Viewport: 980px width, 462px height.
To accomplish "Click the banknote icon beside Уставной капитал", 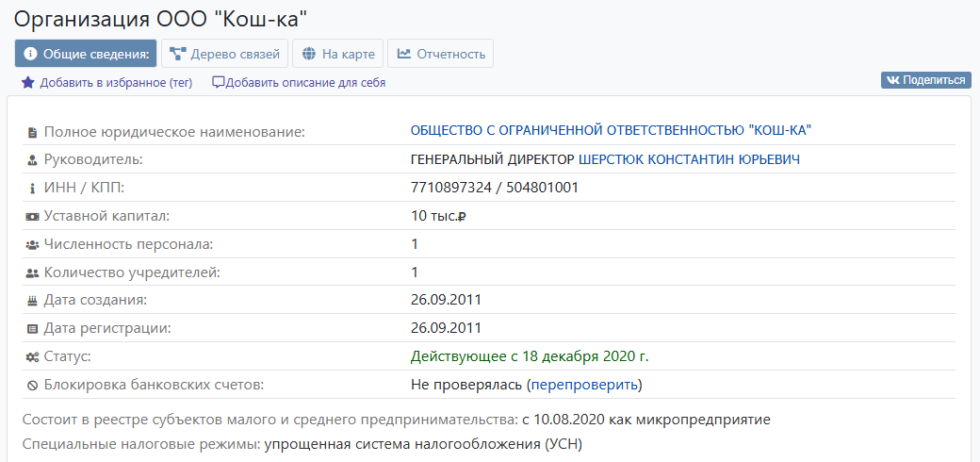I will coord(33,217).
